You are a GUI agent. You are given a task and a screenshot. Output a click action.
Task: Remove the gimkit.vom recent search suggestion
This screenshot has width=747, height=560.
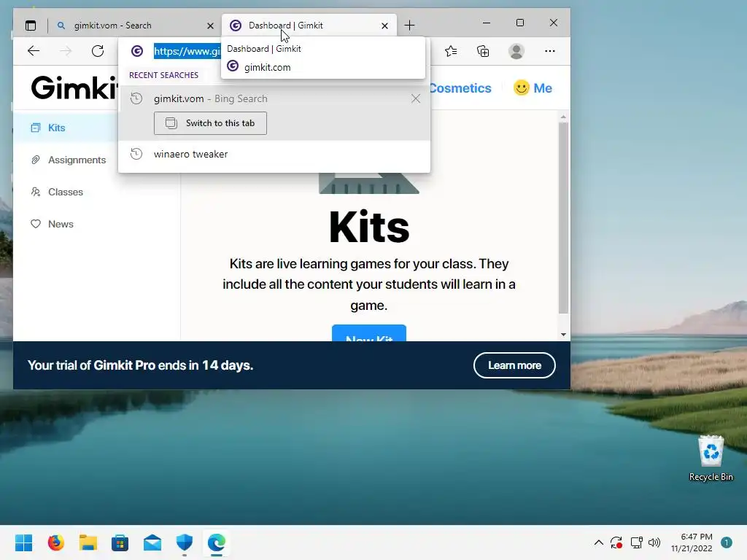[415, 98]
